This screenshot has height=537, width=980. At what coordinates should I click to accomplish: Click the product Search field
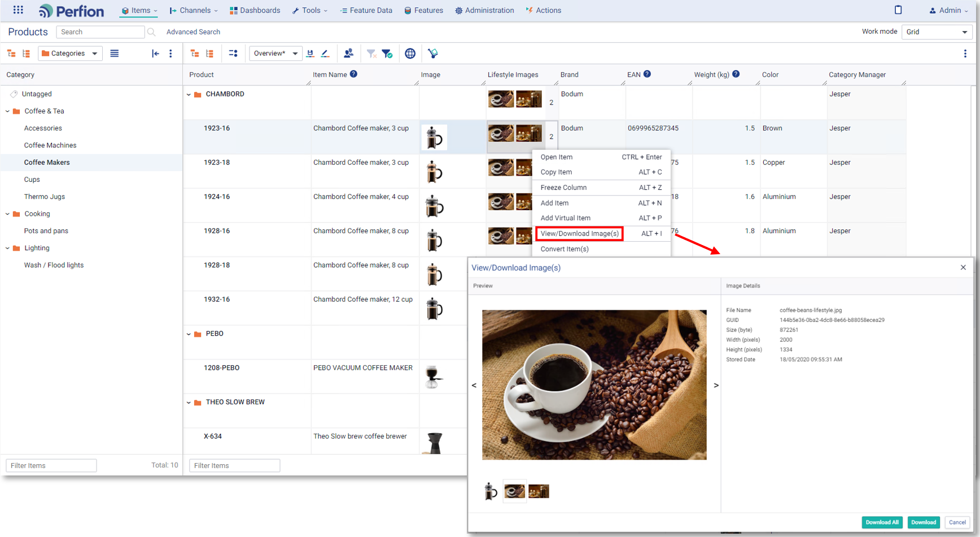point(100,32)
